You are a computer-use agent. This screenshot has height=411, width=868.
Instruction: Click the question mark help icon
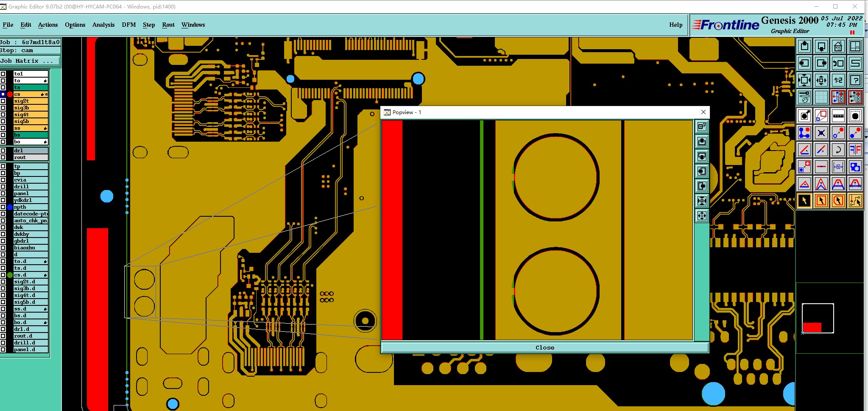click(x=855, y=80)
